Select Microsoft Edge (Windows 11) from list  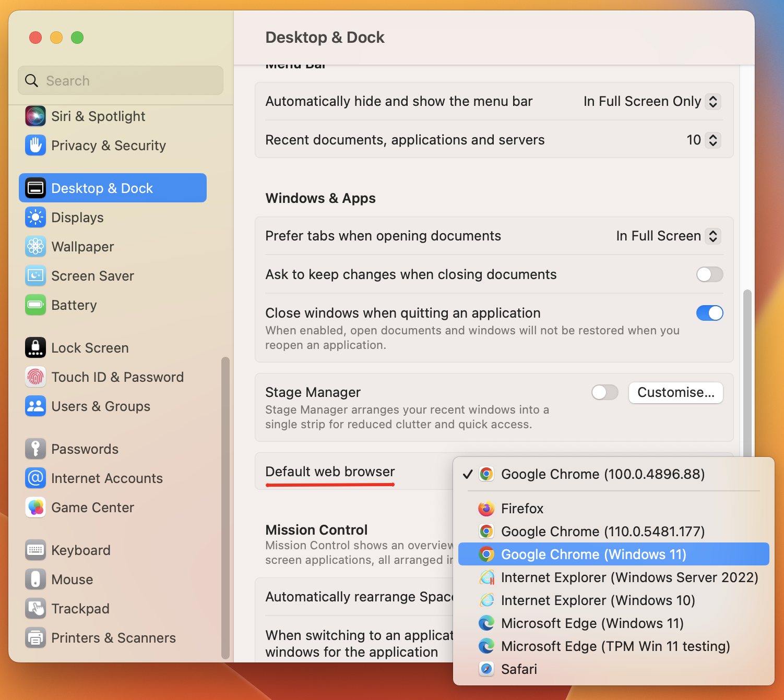click(592, 623)
